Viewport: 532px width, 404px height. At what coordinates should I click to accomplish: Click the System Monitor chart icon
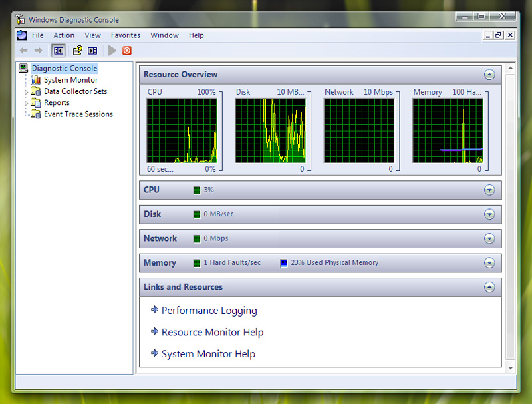tap(36, 80)
